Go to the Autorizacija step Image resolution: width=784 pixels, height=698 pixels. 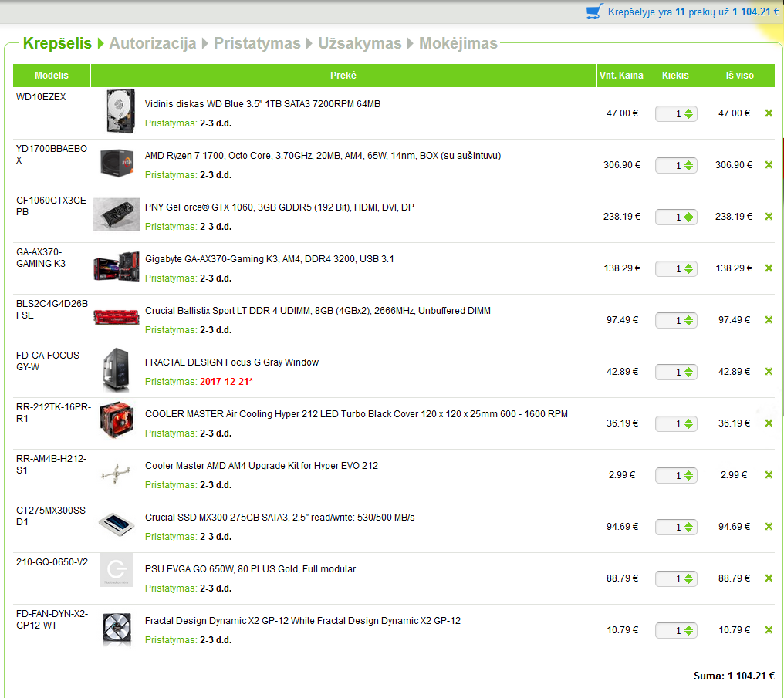click(153, 43)
